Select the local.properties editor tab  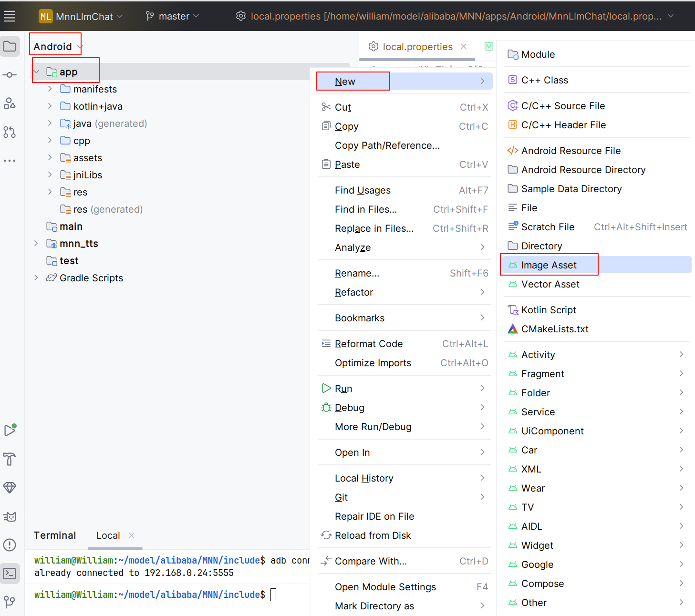[x=417, y=46]
